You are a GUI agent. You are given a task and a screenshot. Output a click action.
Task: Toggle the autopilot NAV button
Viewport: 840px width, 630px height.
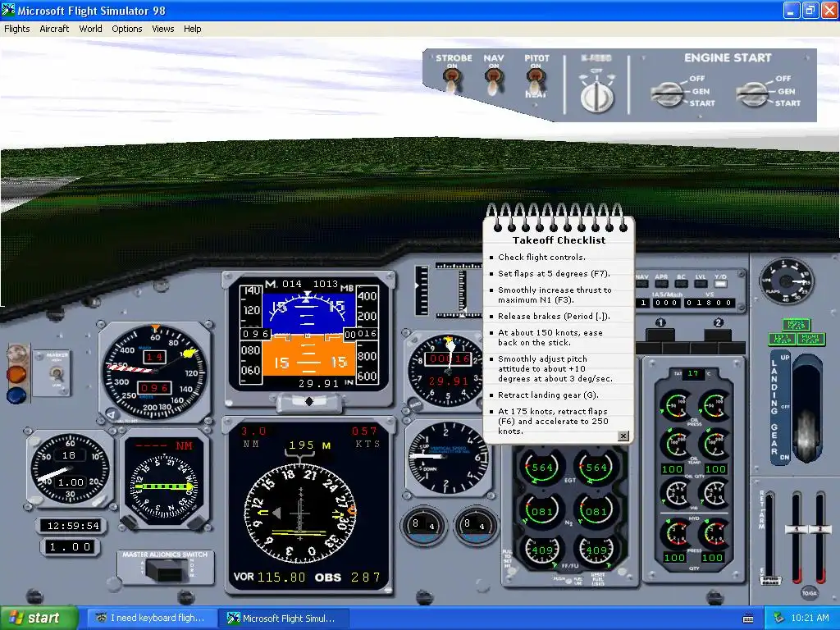point(641,282)
